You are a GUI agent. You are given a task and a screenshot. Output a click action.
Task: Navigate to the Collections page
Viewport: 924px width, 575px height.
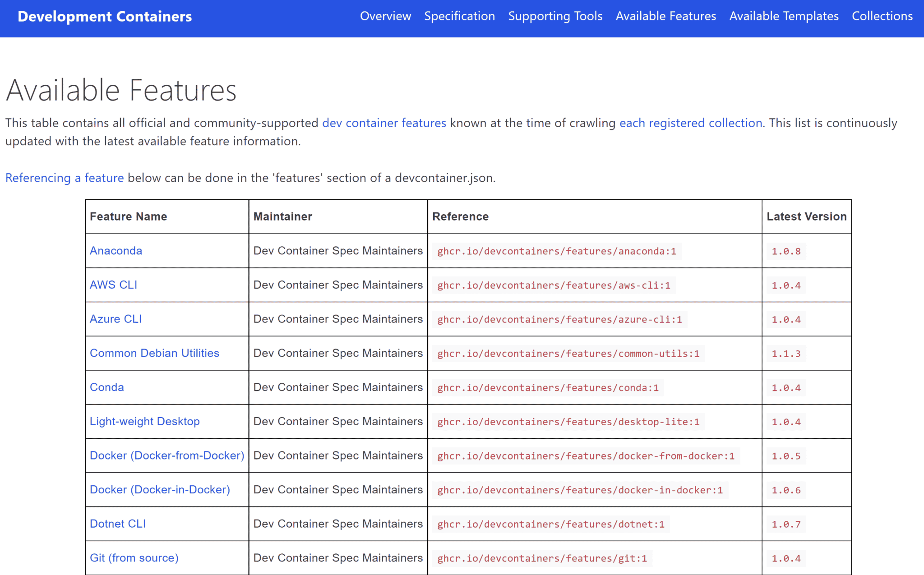click(882, 16)
